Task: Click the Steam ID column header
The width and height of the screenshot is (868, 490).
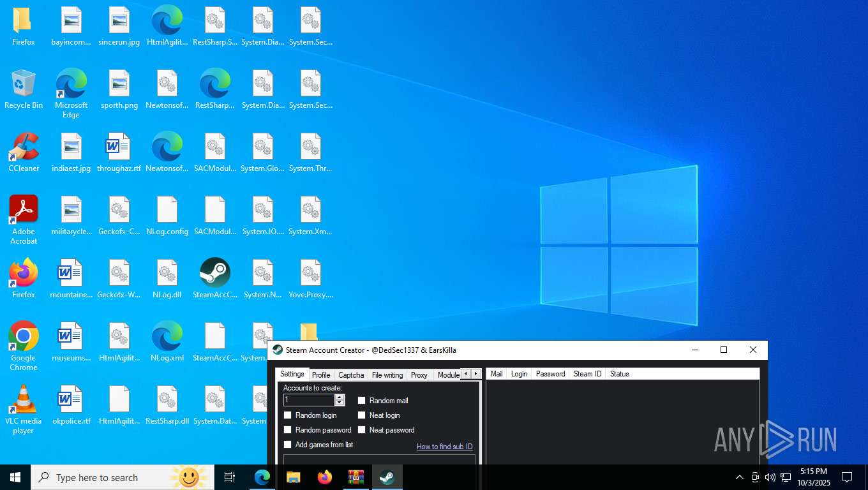Action: tap(588, 374)
